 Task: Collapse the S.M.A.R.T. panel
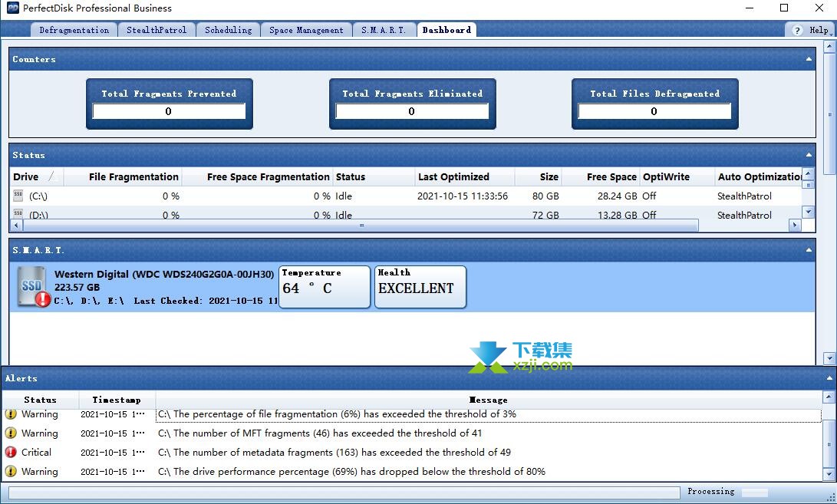(x=809, y=250)
